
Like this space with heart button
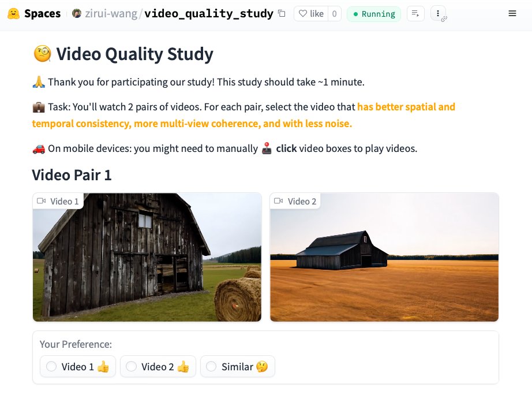click(311, 14)
